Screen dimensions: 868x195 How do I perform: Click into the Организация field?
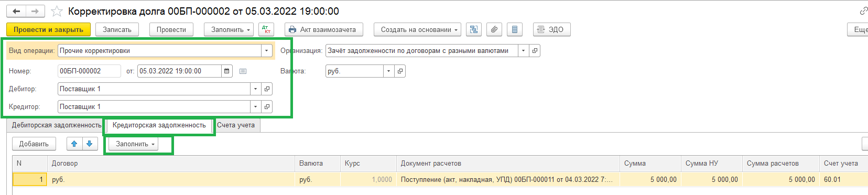pyautogui.click(x=421, y=50)
